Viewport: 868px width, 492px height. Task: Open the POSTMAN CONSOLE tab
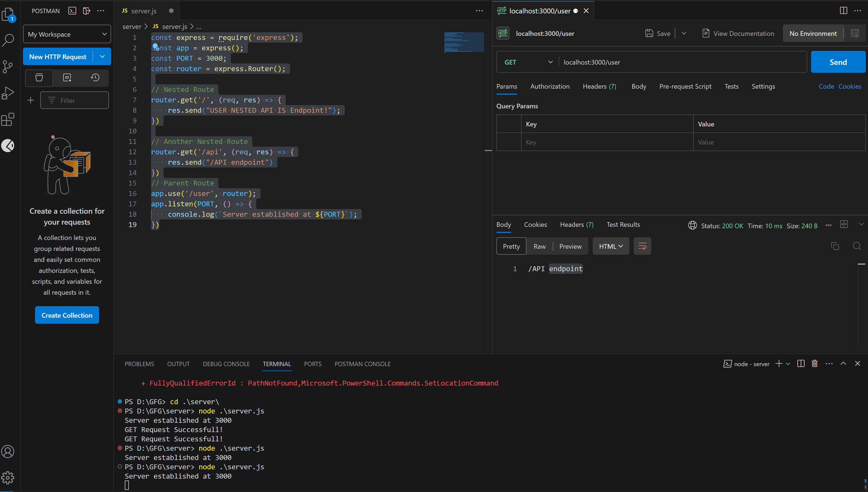point(362,364)
